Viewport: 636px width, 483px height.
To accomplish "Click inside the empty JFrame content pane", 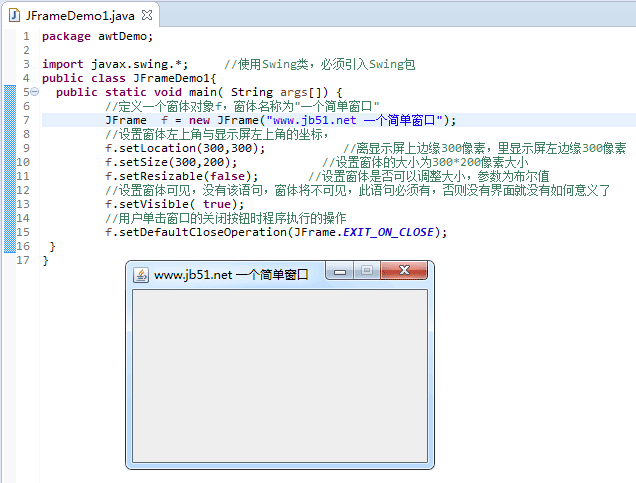I will point(280,376).
